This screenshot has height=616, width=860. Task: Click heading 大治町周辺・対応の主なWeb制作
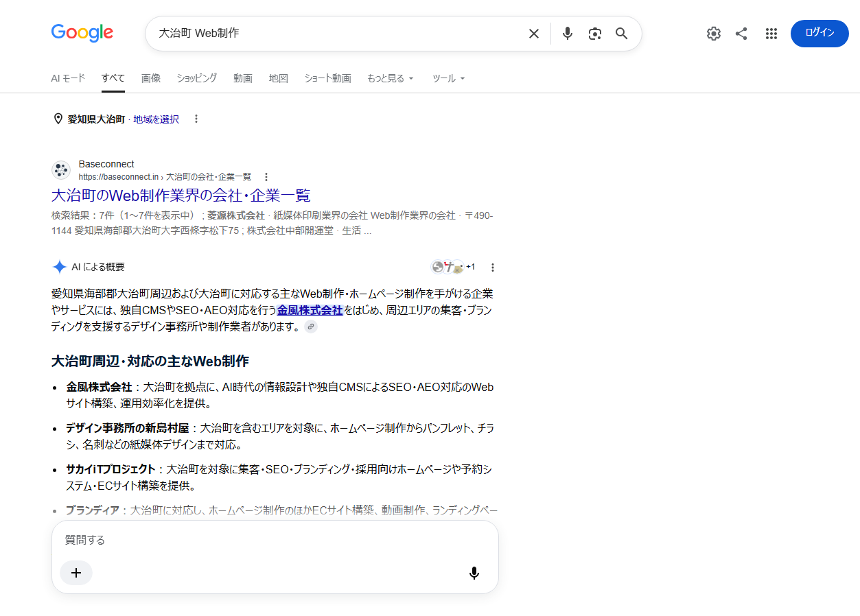click(150, 361)
